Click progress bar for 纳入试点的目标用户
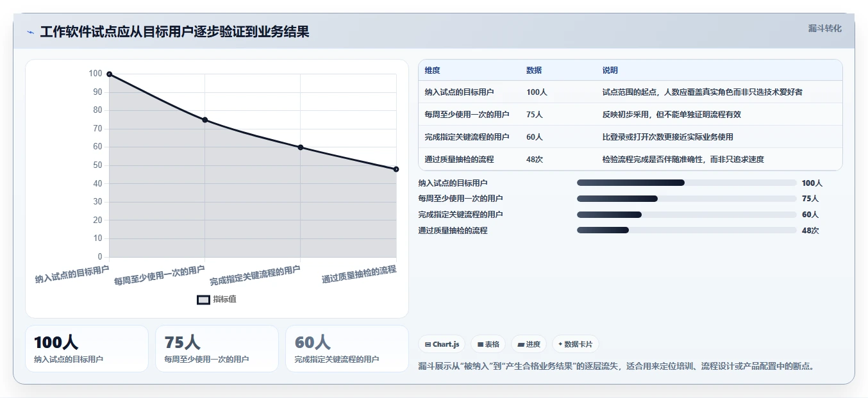The width and height of the screenshot is (868, 398). [x=687, y=183]
